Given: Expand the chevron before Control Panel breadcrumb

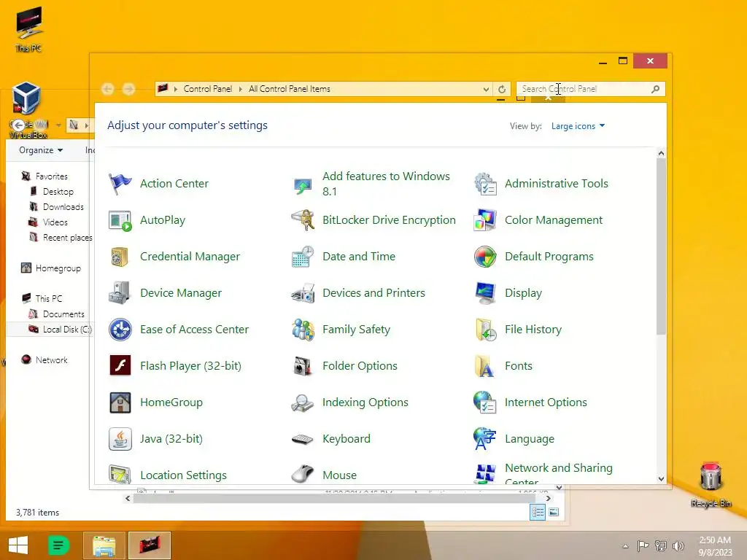Looking at the screenshot, I should coord(176,89).
